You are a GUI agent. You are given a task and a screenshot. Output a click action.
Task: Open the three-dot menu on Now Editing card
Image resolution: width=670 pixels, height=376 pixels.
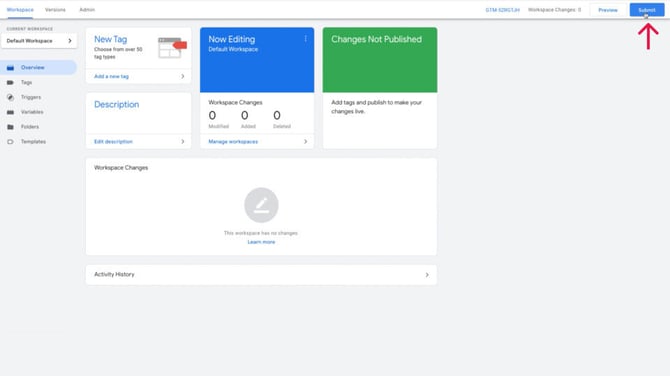click(x=306, y=39)
